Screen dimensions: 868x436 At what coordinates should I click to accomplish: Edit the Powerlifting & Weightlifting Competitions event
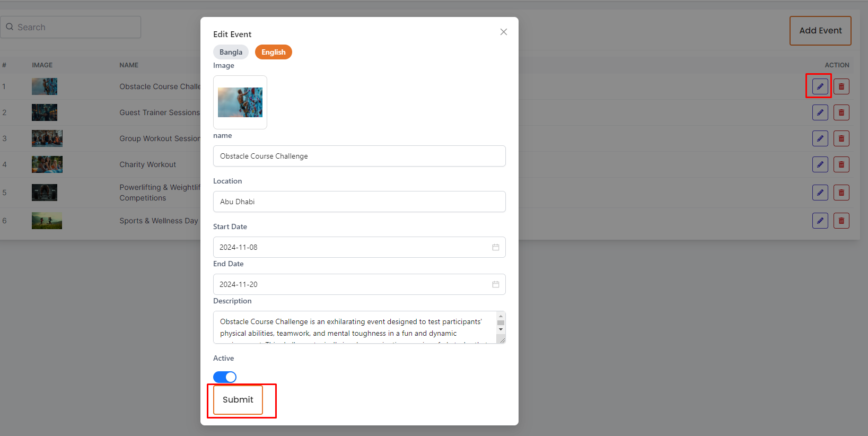820,193
